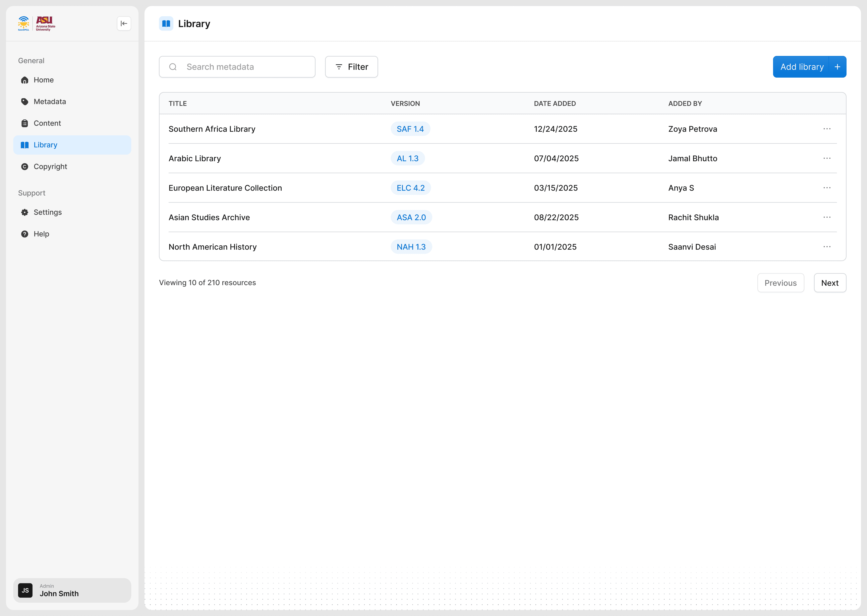This screenshot has width=867, height=616.
Task: Open row menu for Asian Studies Archive
Action: pos(827,217)
